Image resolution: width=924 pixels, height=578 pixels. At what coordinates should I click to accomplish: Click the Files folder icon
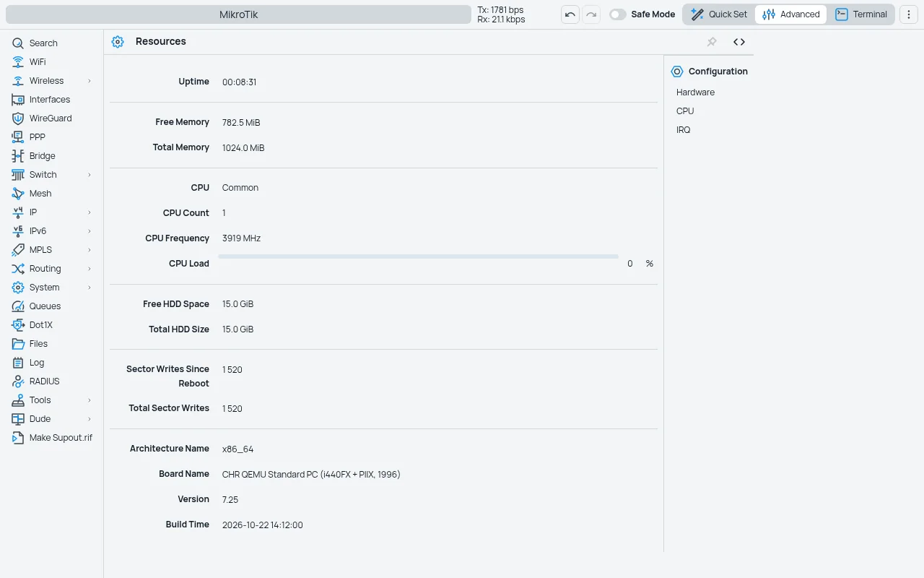point(18,344)
